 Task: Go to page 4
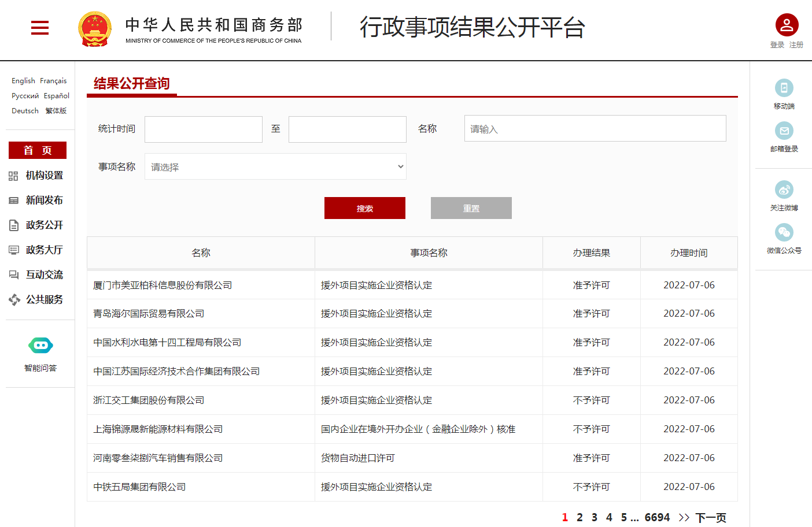coord(609,518)
